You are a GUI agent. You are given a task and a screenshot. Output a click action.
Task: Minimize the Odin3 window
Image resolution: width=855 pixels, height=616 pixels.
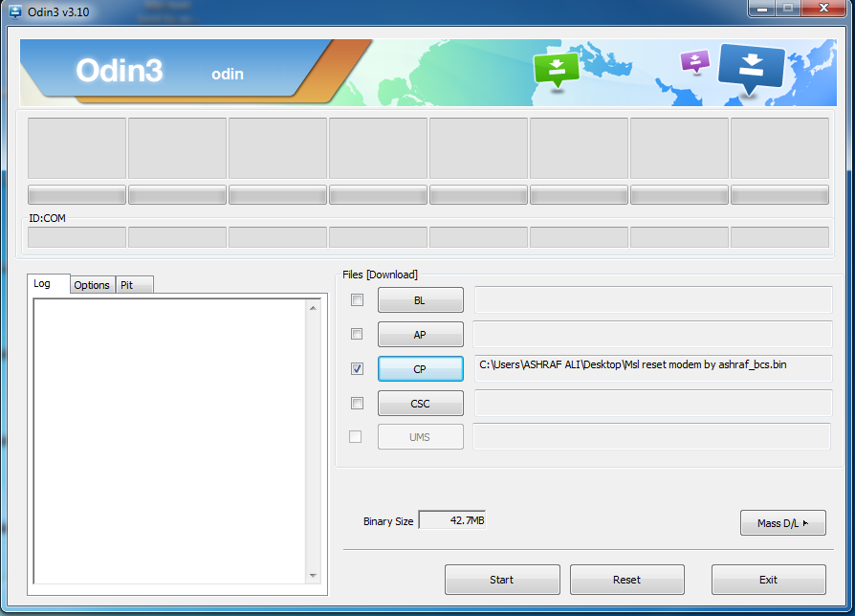762,9
